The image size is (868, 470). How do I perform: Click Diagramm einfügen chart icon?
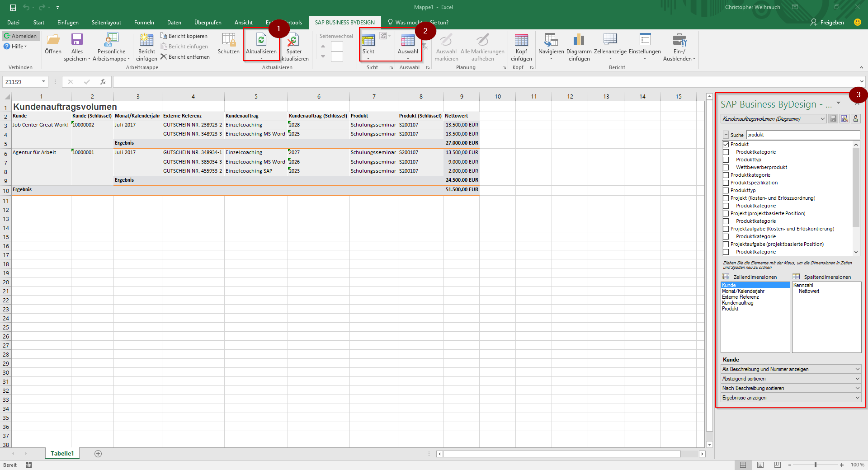[579, 40]
